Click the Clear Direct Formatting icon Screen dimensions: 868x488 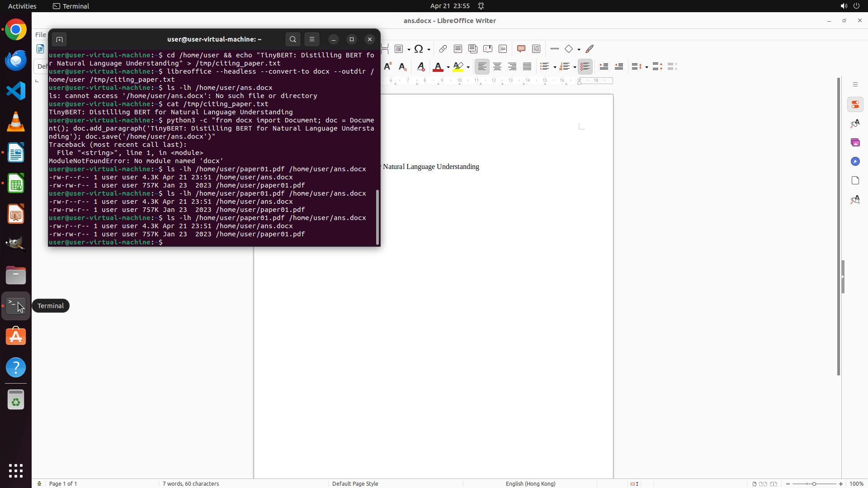click(x=420, y=67)
